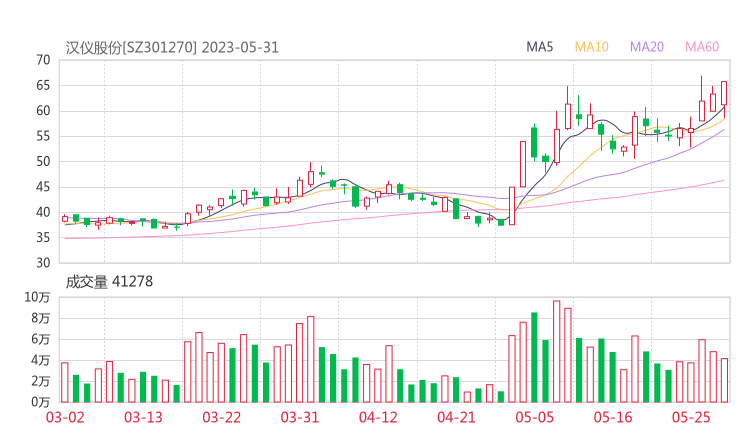Image resolution: width=740 pixels, height=440 pixels.
Task: Click the 05-25 date axis label
Action: tap(691, 417)
